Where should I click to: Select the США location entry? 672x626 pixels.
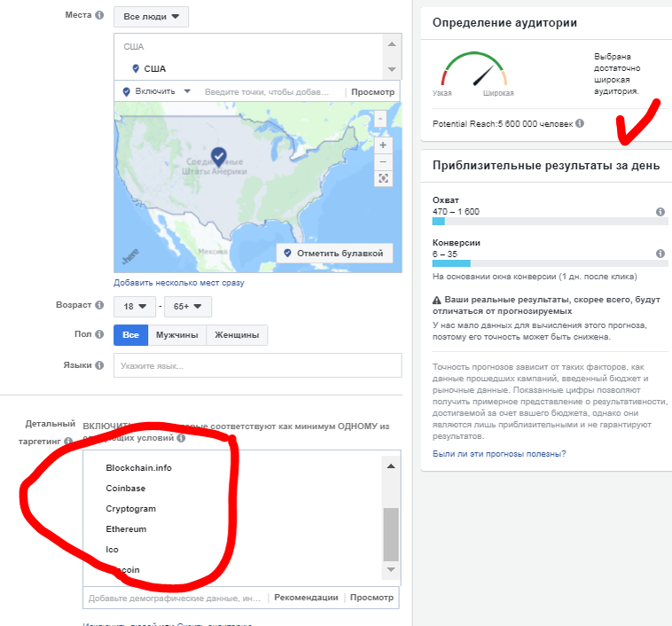[x=155, y=68]
